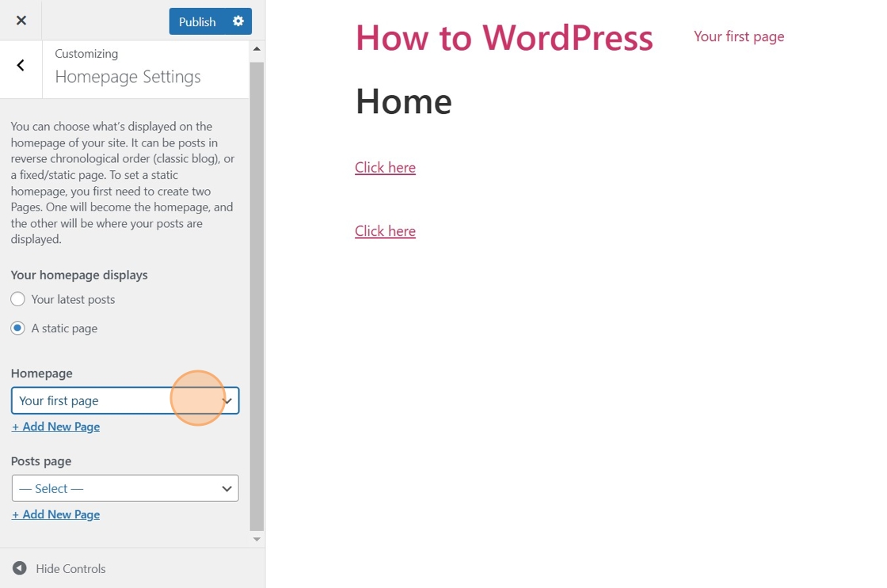Screen dimensions: 887x588
Task: Follow the second 'Click here' link
Action: tap(385, 230)
